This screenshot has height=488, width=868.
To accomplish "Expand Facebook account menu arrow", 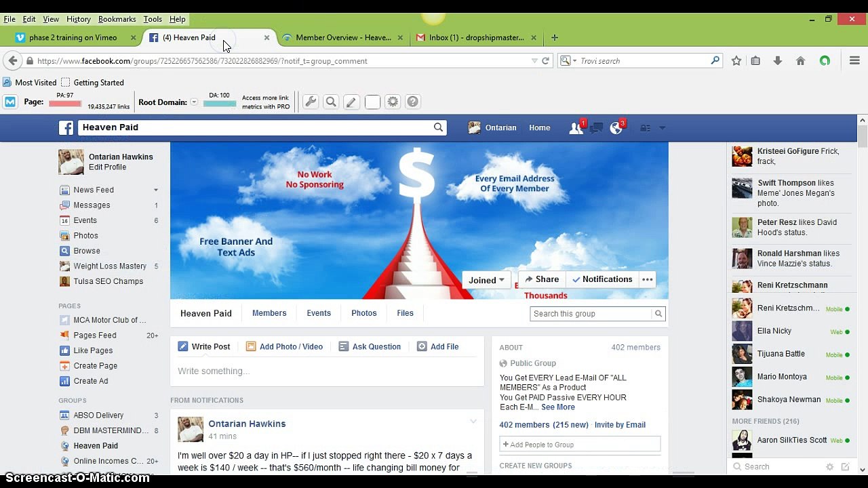I will (663, 127).
